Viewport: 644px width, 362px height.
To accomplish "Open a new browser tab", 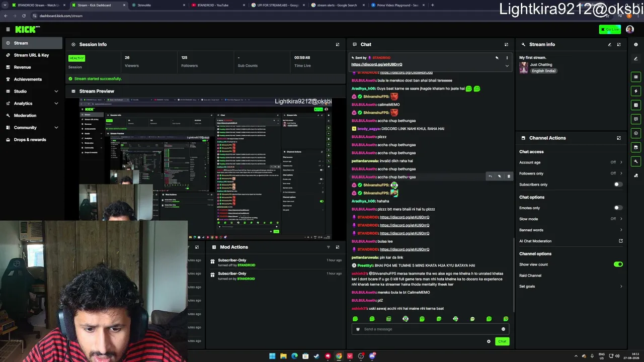I will click(x=433, y=5).
